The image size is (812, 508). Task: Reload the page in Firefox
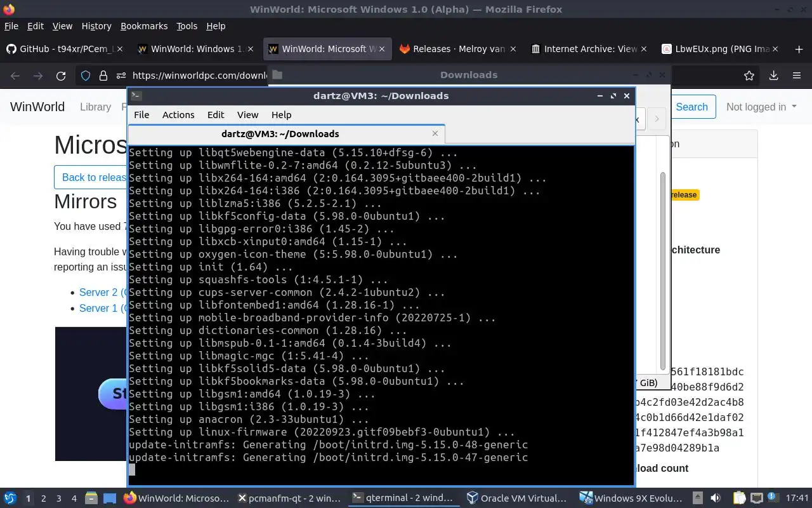tap(61, 76)
